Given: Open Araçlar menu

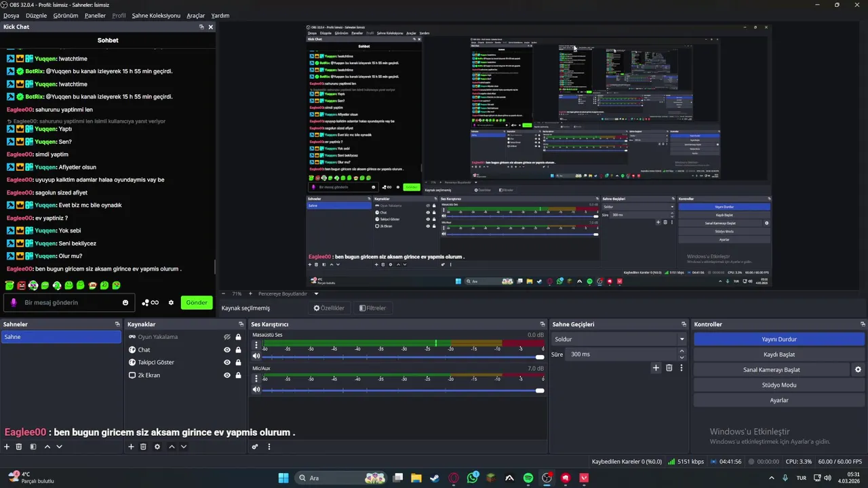Looking at the screenshot, I should pos(196,16).
